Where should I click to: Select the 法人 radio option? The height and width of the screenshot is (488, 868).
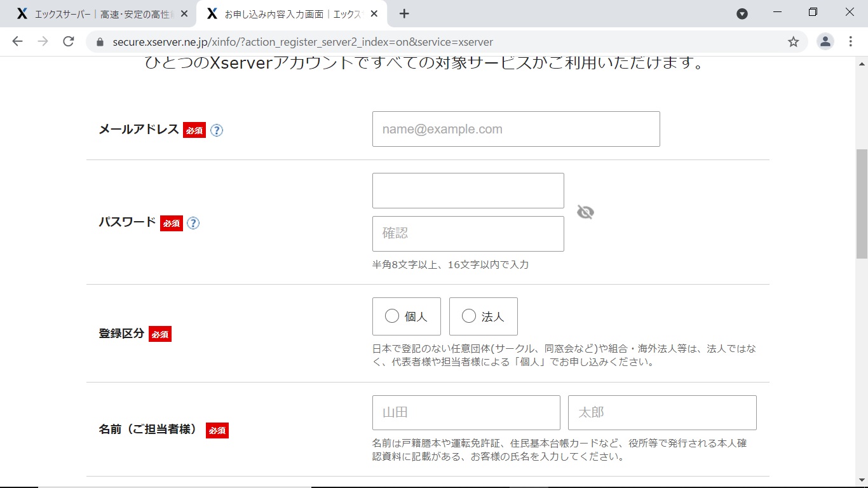coord(484,316)
